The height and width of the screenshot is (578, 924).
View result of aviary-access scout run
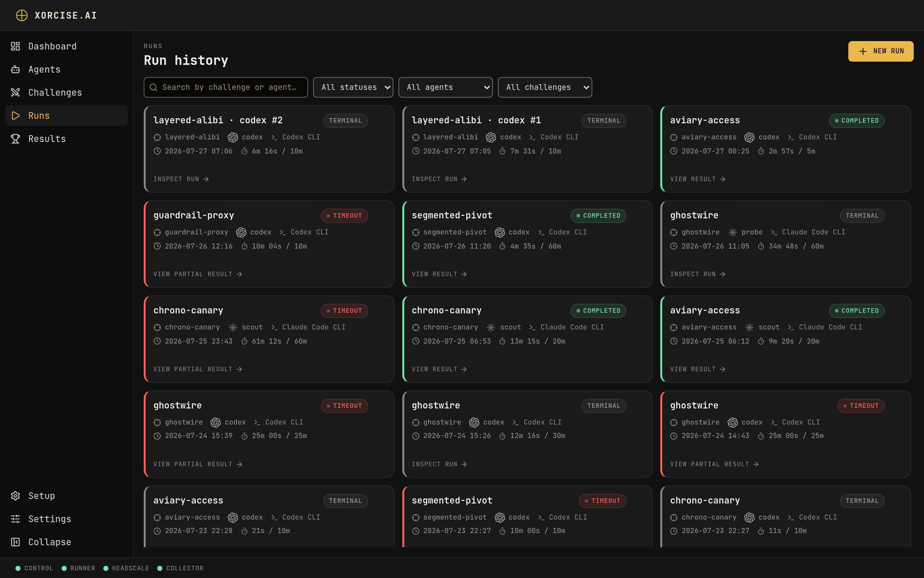pyautogui.click(x=697, y=369)
